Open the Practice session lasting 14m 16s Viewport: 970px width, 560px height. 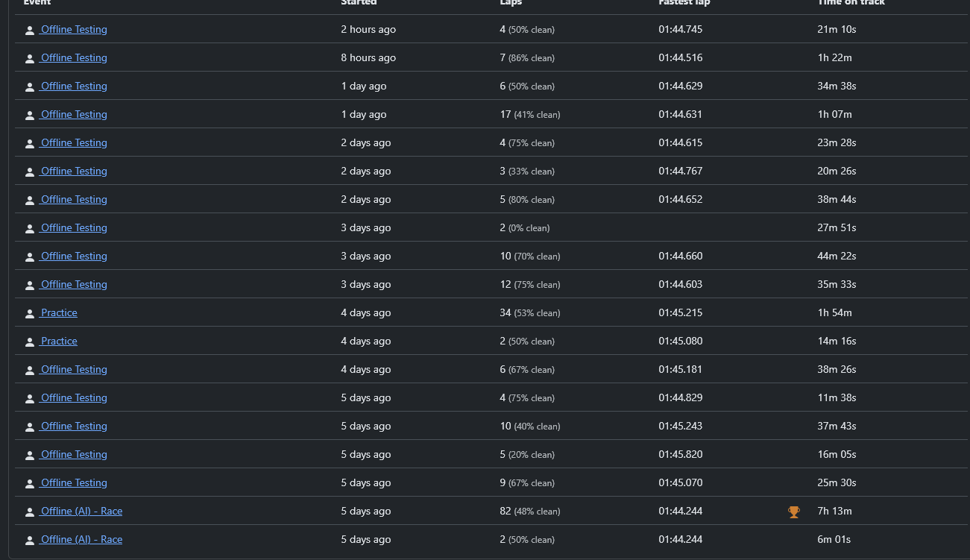point(58,341)
